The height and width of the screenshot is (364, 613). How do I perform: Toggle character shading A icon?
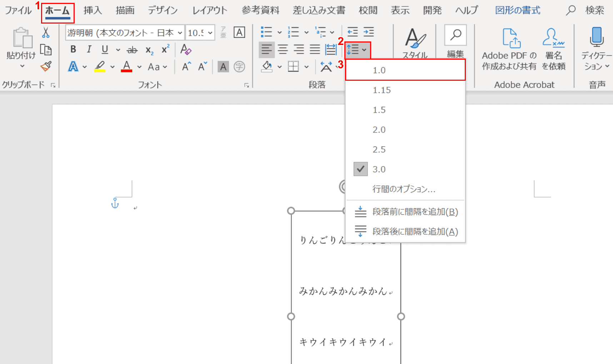point(223,67)
